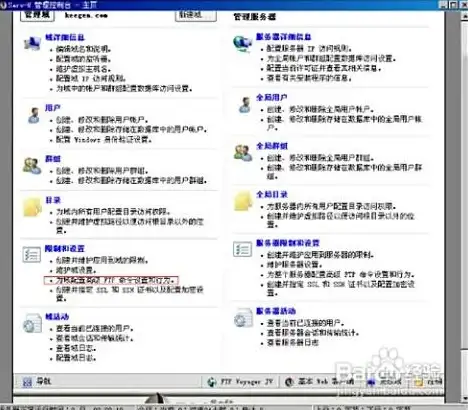Image resolution: width=468 pixels, height=410 pixels.
Task: Select 配置域日志 entry
Action: (76, 358)
